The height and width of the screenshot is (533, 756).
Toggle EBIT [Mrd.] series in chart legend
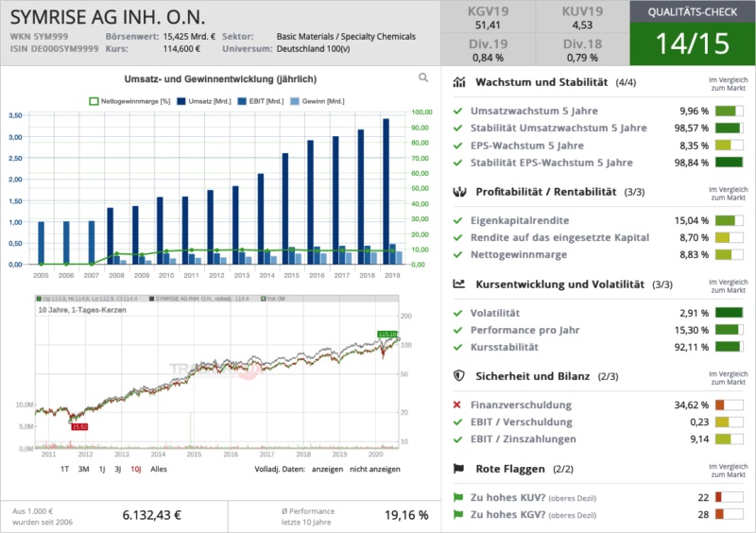click(x=261, y=101)
